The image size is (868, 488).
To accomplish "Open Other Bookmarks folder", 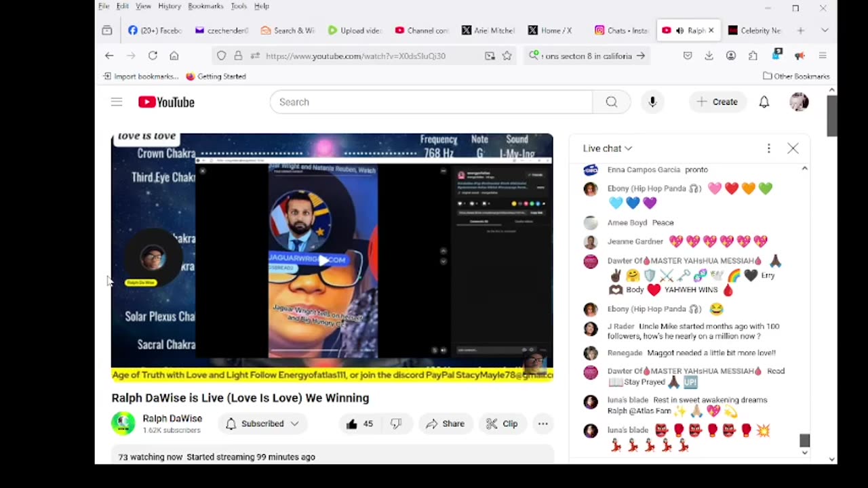I will click(x=796, y=76).
